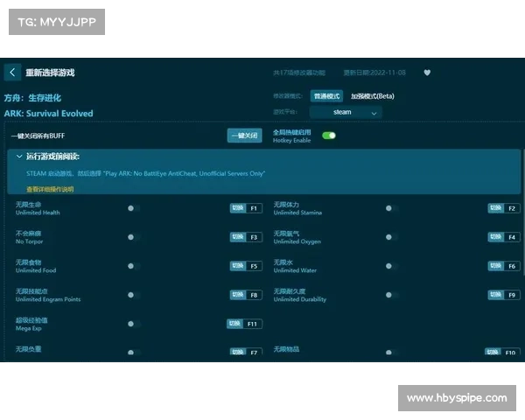This screenshot has width=525, height=420.
Task: Toggle Mega Exp switch
Action: tap(134, 324)
